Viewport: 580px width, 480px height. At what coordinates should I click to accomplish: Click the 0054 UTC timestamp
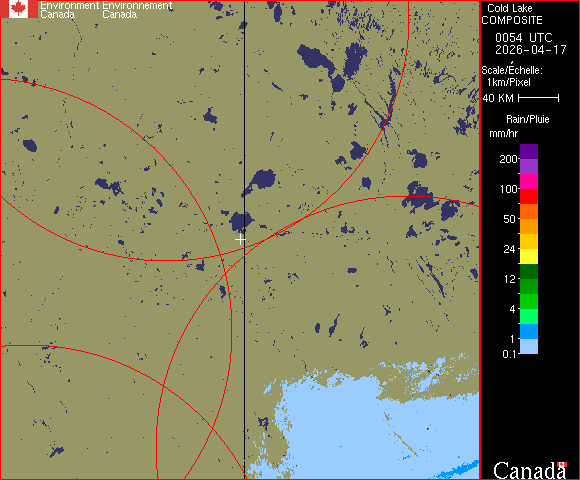(523, 38)
